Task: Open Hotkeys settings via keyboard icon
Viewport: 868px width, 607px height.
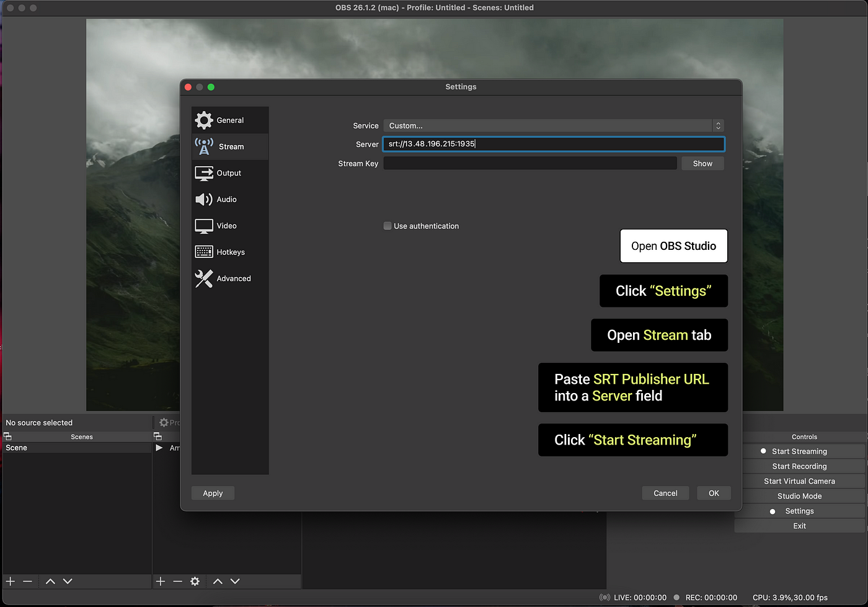Action: point(204,252)
